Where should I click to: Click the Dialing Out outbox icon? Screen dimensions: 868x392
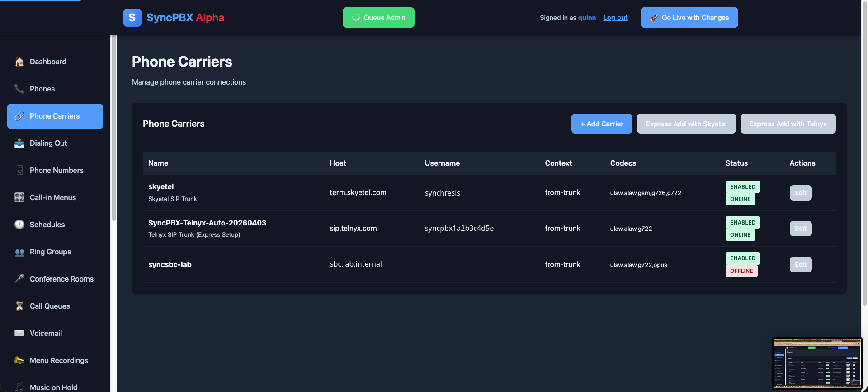pos(19,143)
